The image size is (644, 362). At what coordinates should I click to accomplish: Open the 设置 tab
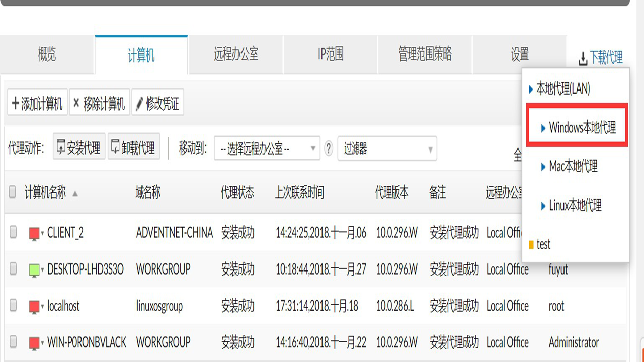519,54
